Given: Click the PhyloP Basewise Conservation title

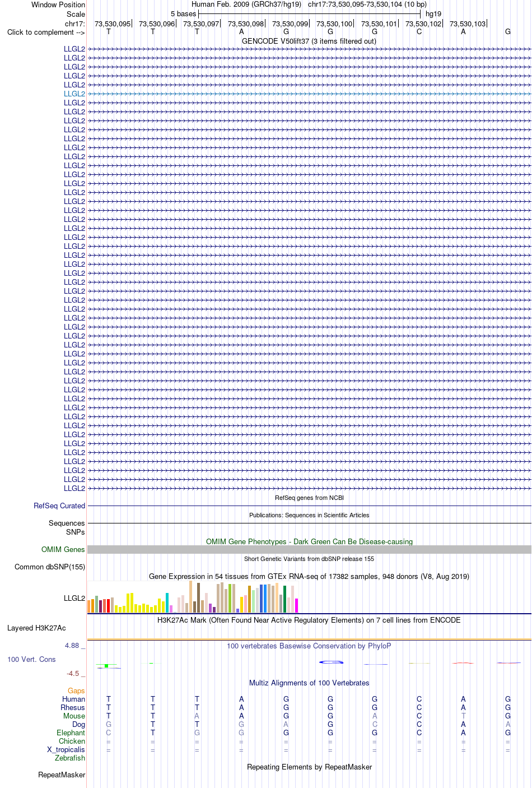Looking at the screenshot, I should click(309, 646).
